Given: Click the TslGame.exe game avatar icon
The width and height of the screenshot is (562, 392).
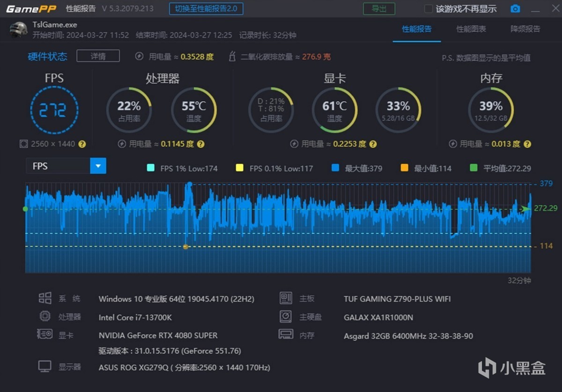Looking at the screenshot, I should [18, 29].
